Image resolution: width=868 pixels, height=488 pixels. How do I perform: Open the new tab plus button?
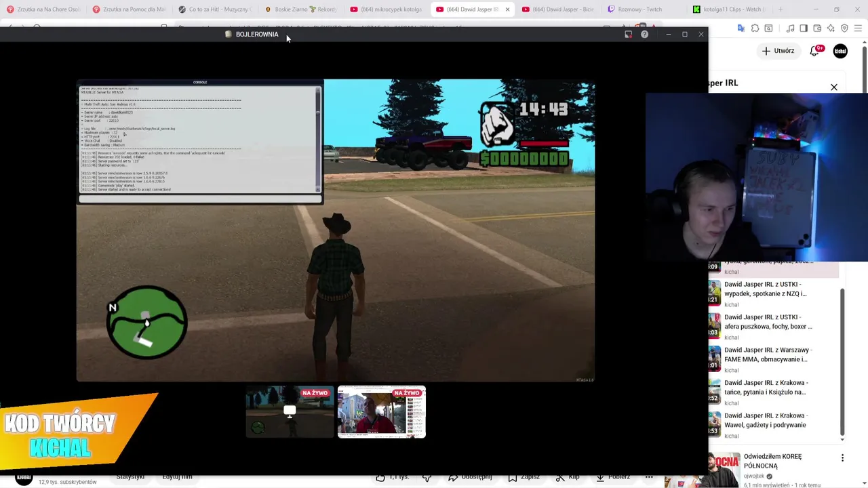(x=781, y=9)
